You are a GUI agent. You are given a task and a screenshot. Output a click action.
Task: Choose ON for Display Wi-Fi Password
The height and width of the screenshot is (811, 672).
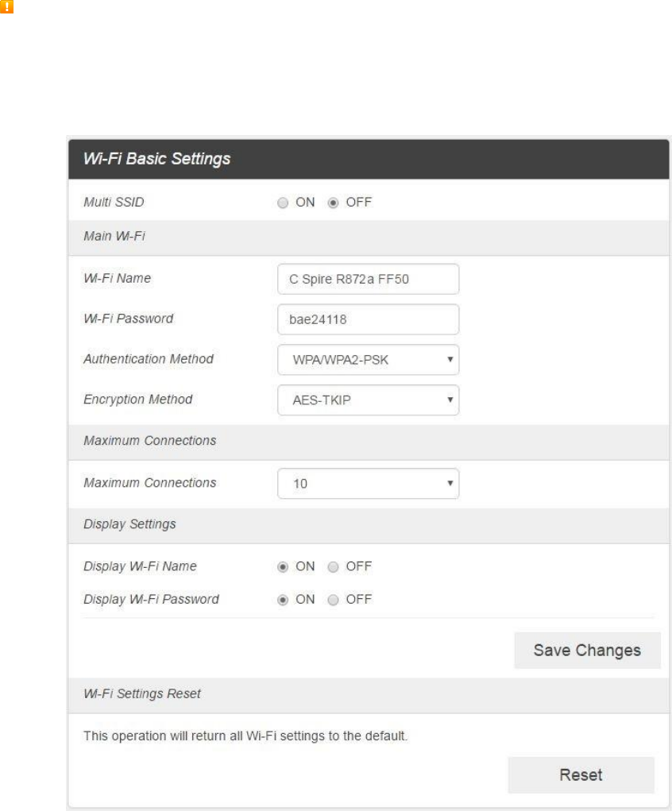point(284,599)
